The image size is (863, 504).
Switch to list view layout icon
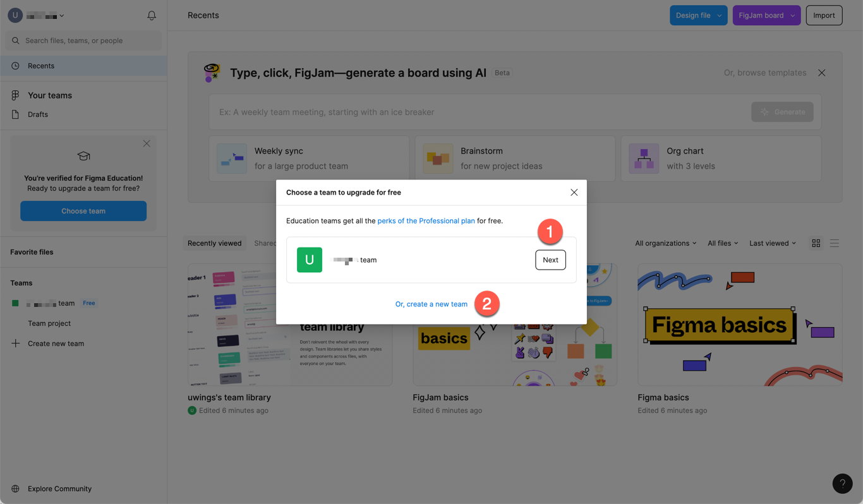835,243
